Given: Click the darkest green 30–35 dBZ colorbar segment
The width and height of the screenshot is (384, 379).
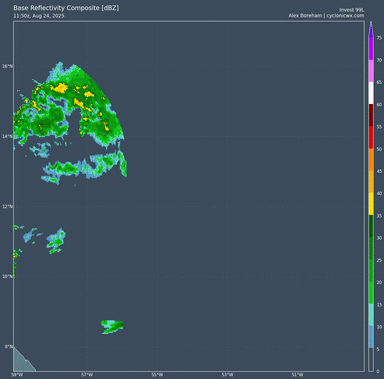Looking at the screenshot, I should pos(371,227).
